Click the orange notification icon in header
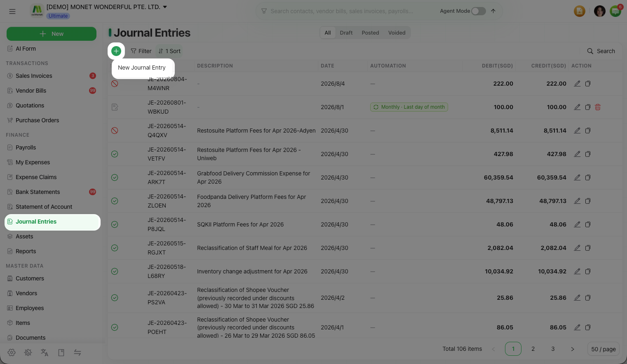This screenshot has width=627, height=364. 580,11
